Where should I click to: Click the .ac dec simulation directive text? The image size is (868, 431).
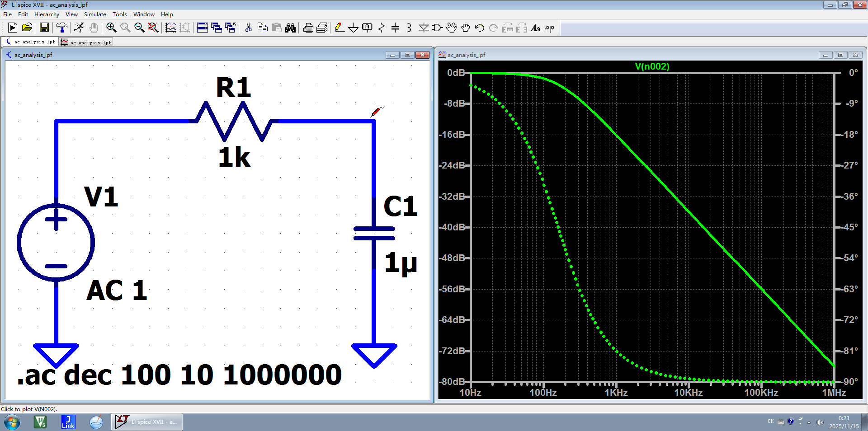[x=179, y=375]
